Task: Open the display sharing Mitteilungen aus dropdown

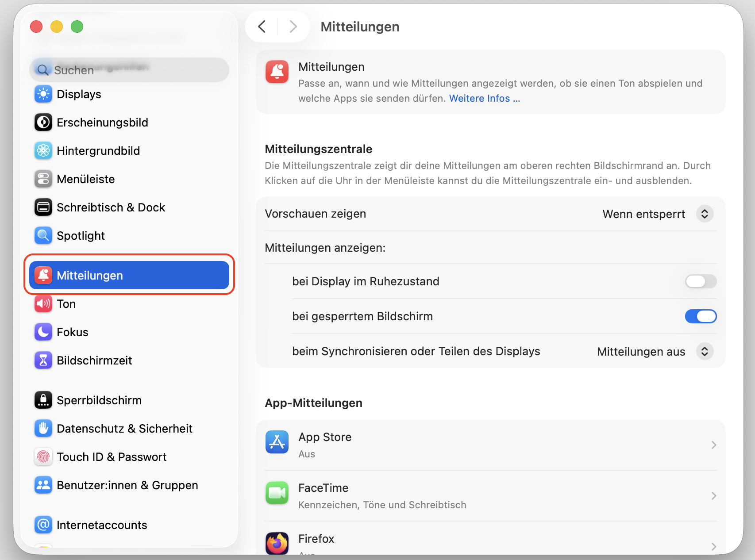Action: (705, 352)
